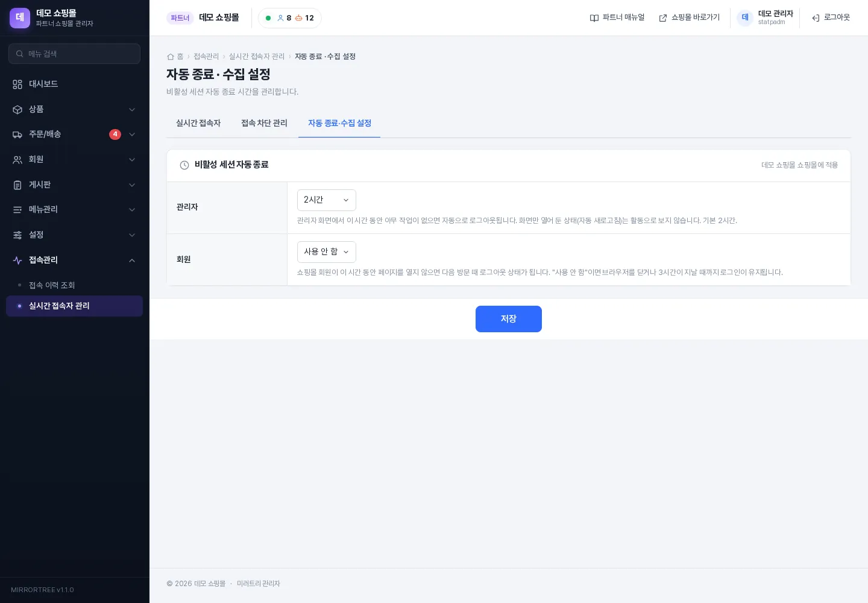
Task: Click the red badge 4 on 주문/배송
Action: [115, 134]
